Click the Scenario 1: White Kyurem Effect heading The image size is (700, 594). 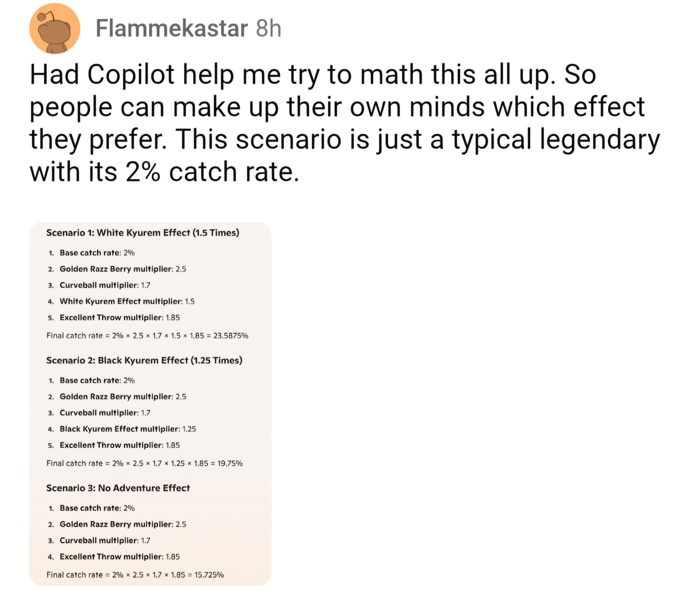coord(143,233)
